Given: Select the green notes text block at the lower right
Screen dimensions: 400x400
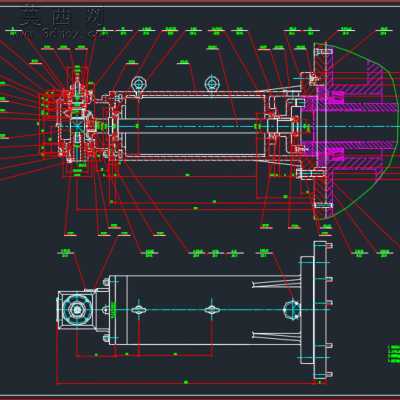Looking at the screenshot, I should [394, 354].
